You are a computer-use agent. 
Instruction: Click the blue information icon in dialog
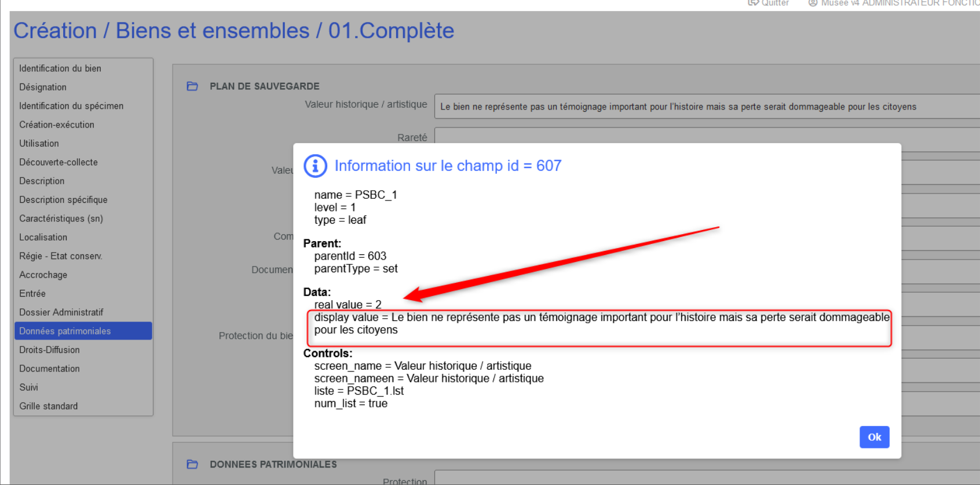(316, 166)
